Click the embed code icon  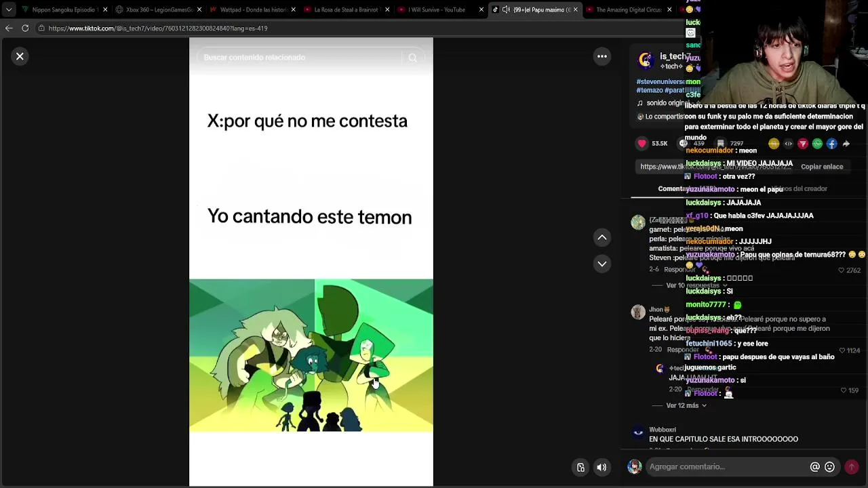[x=788, y=144]
